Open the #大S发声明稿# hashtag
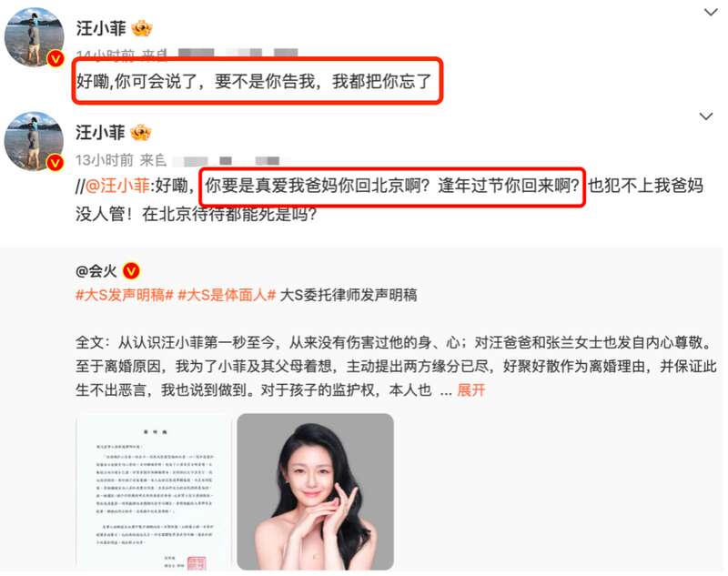728x576 pixels. tap(125, 295)
